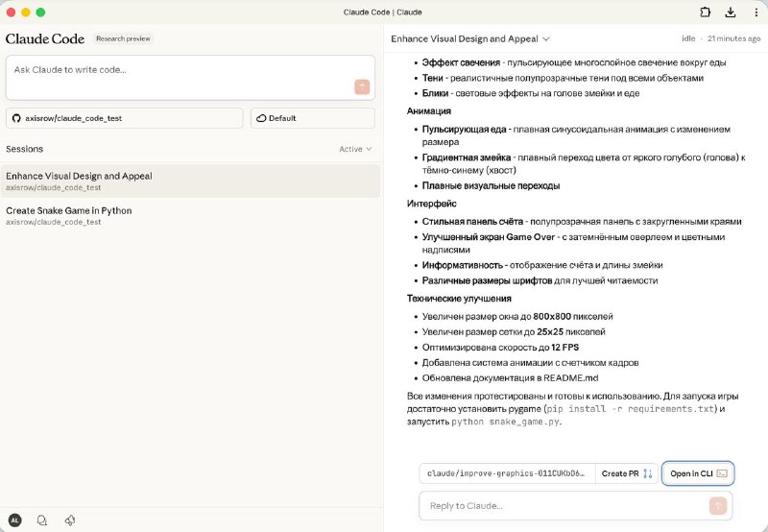Expand the Enhance Visual Design and Appeal title chevron
This screenshot has height=532, width=768.
(x=546, y=38)
